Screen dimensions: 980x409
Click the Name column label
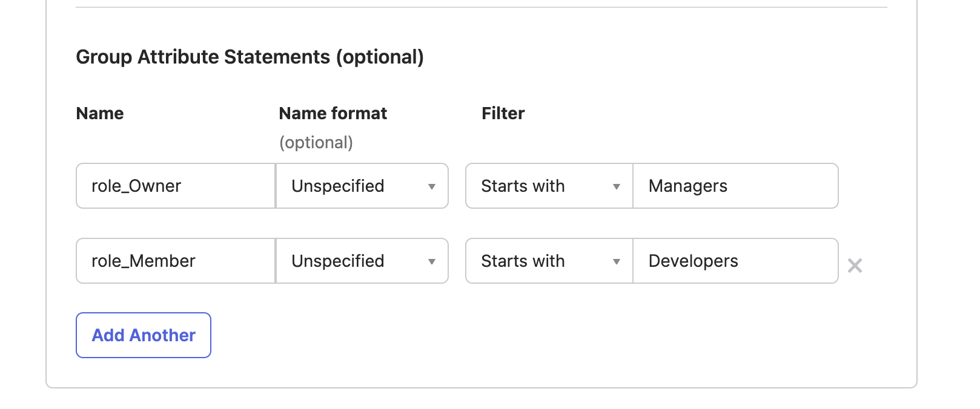click(x=100, y=113)
